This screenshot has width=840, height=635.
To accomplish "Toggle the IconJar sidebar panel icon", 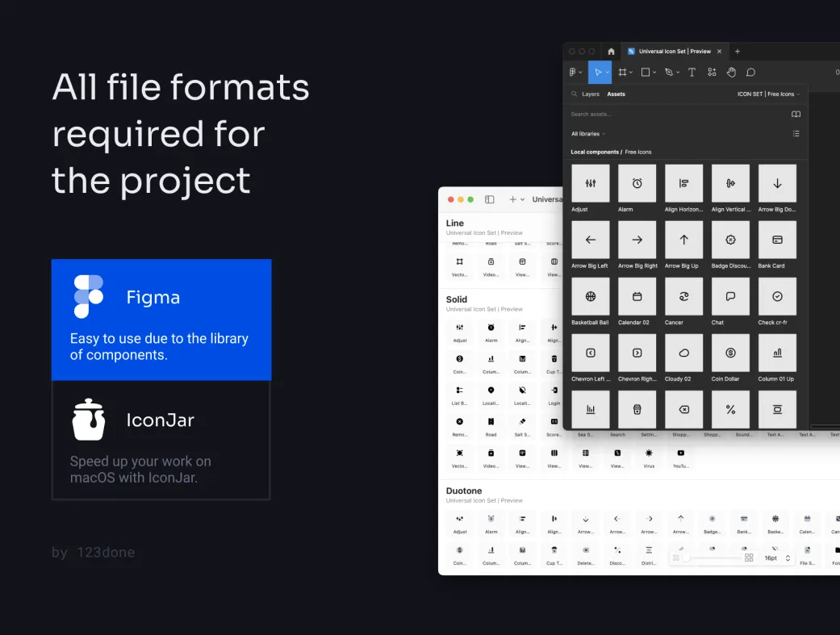I will tap(490, 199).
